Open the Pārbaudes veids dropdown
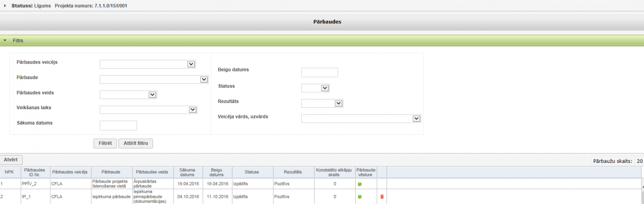644x204 pixels. pyautogui.click(x=128, y=95)
